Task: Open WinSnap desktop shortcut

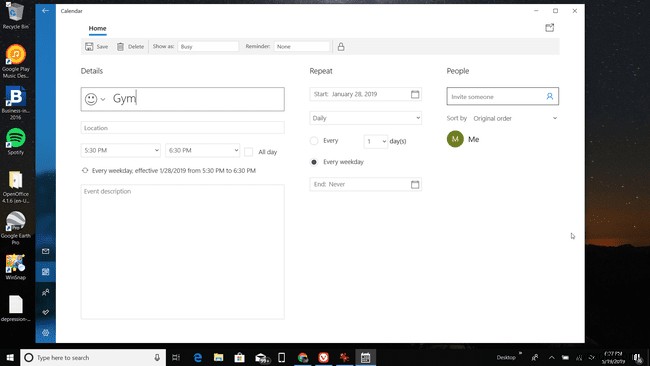Action: (16, 267)
